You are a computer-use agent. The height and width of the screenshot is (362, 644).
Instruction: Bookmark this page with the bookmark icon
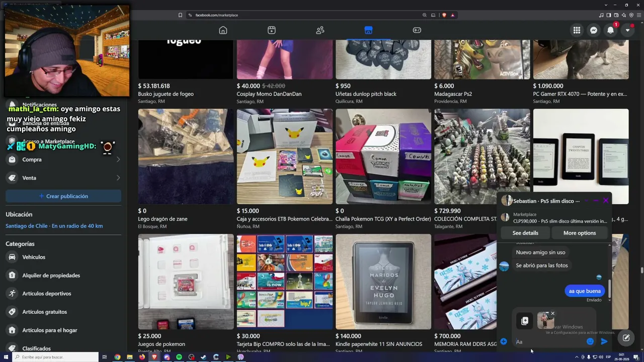click(180, 15)
